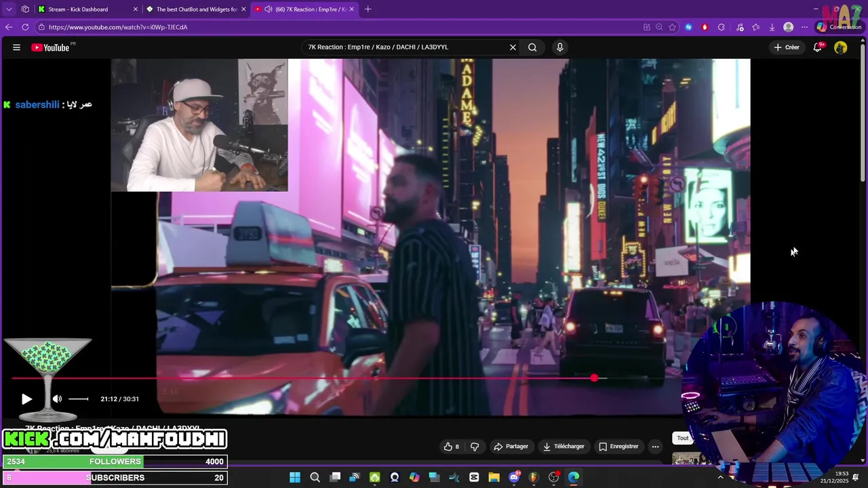Clear the YouTube search field text
The height and width of the screenshot is (488, 868).
(x=513, y=47)
